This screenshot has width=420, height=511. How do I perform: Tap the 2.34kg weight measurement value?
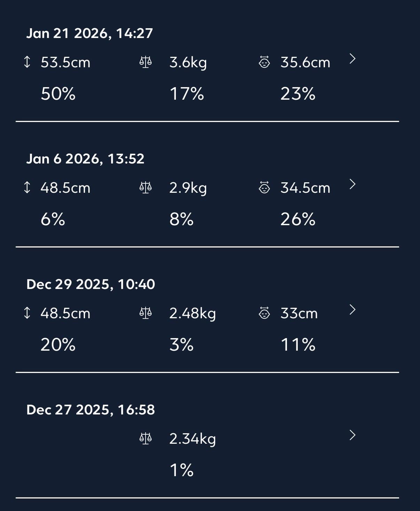coord(193,438)
